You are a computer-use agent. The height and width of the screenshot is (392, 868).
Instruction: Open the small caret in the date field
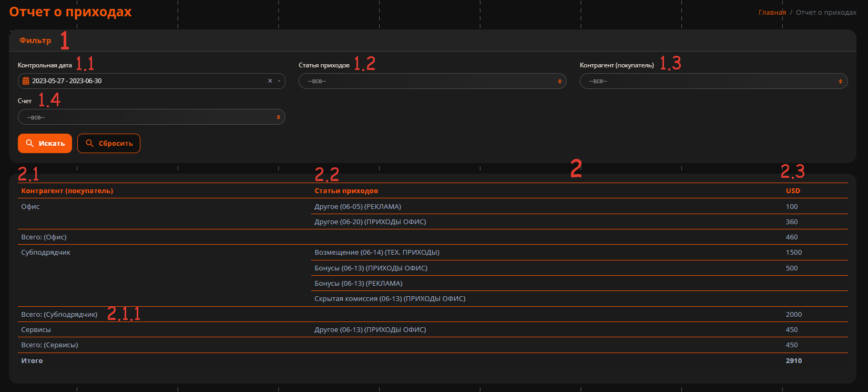(279, 81)
